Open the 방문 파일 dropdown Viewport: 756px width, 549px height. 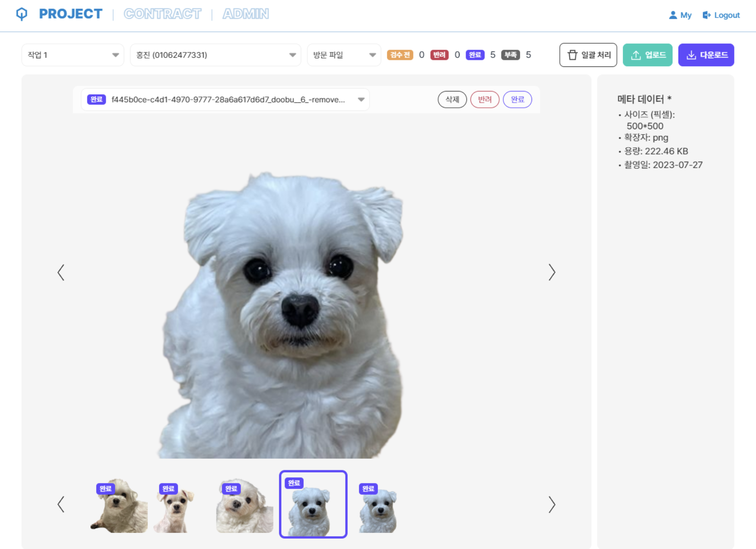(x=344, y=55)
